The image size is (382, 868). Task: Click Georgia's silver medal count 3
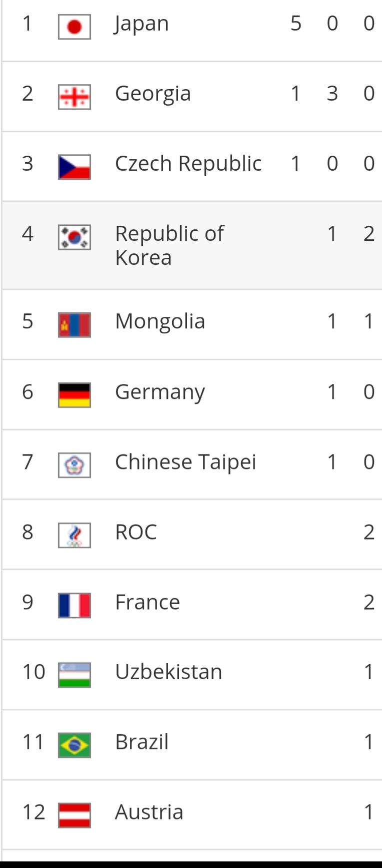click(332, 94)
